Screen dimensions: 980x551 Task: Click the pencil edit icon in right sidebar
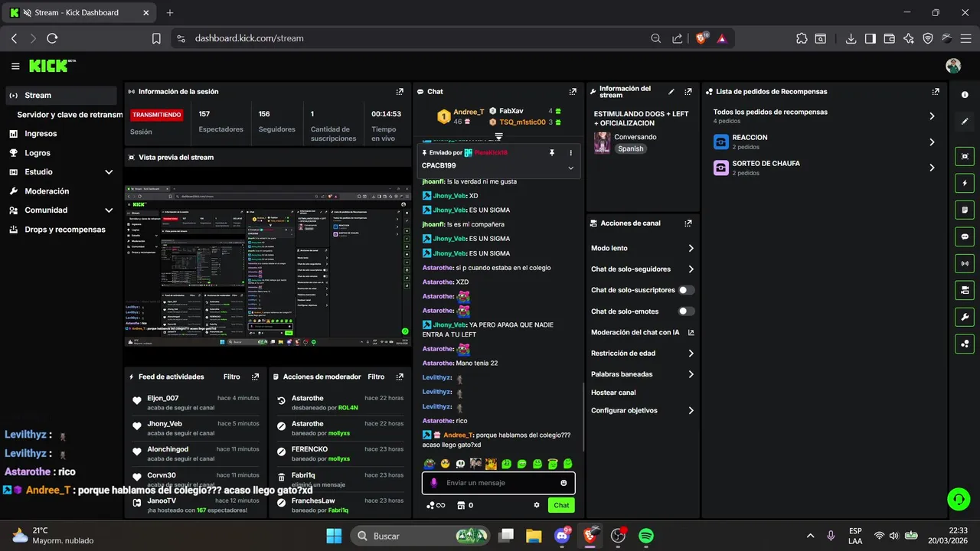(965, 121)
